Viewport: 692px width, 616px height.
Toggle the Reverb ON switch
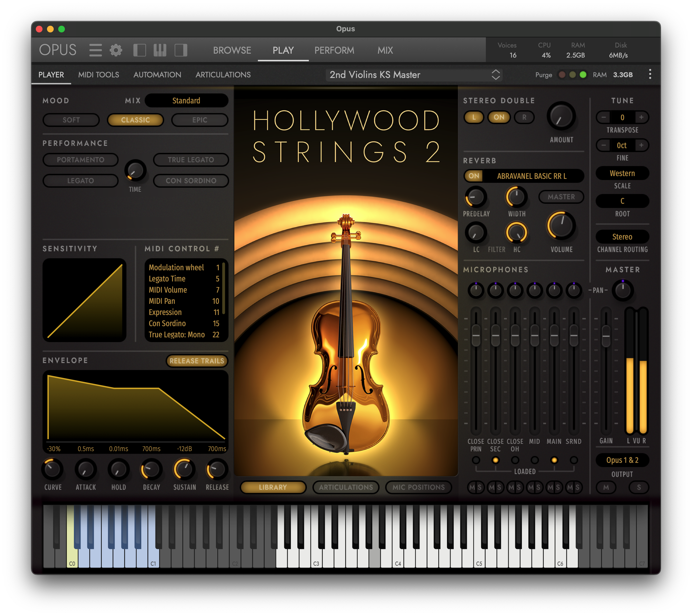(x=474, y=176)
